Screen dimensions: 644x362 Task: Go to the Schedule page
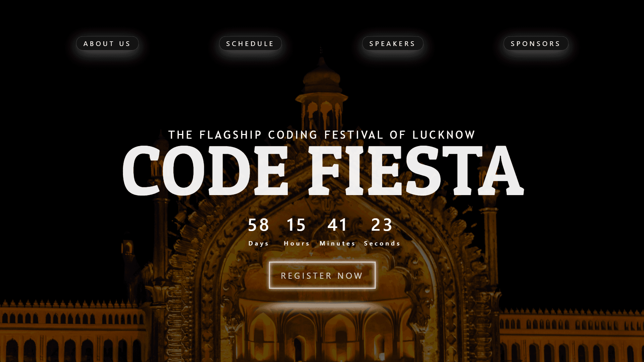tap(250, 44)
